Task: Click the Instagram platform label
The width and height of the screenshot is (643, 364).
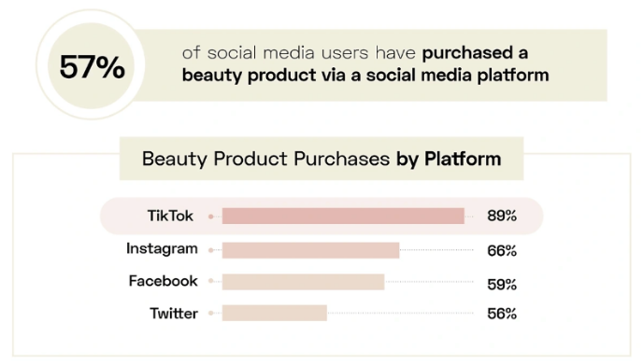Action: click(x=162, y=249)
